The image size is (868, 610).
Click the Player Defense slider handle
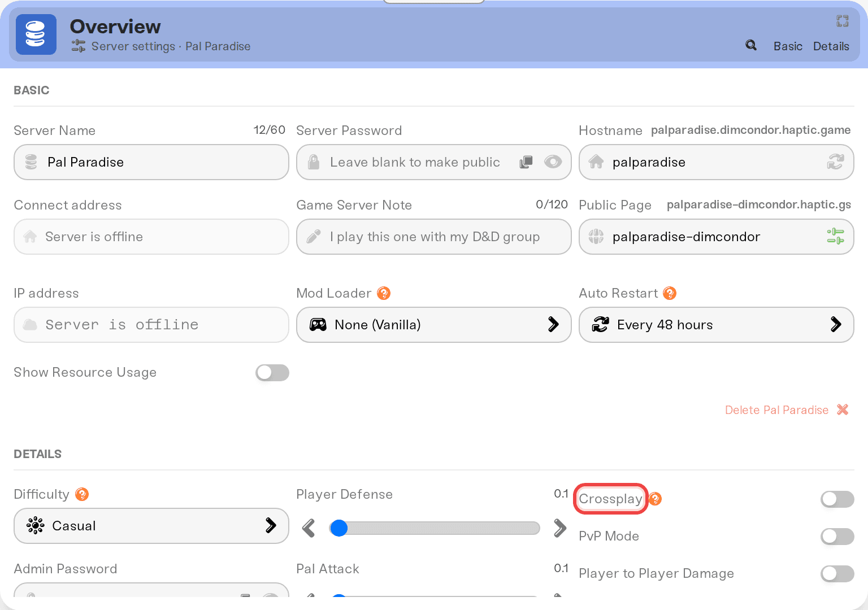[x=339, y=528]
